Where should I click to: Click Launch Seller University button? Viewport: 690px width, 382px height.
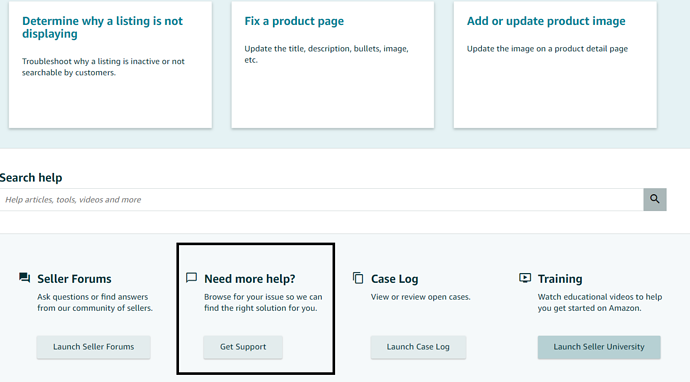coord(599,347)
